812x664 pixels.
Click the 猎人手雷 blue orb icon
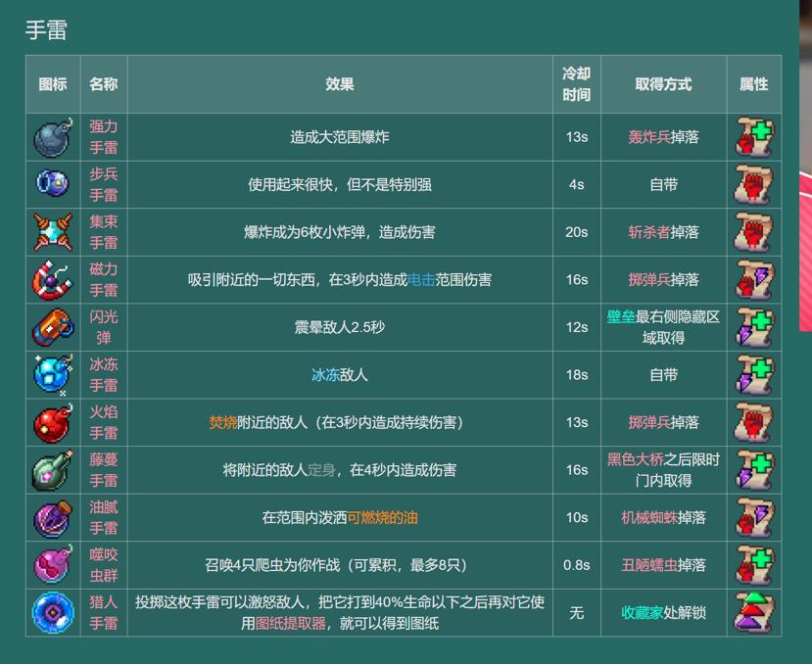coord(53,613)
